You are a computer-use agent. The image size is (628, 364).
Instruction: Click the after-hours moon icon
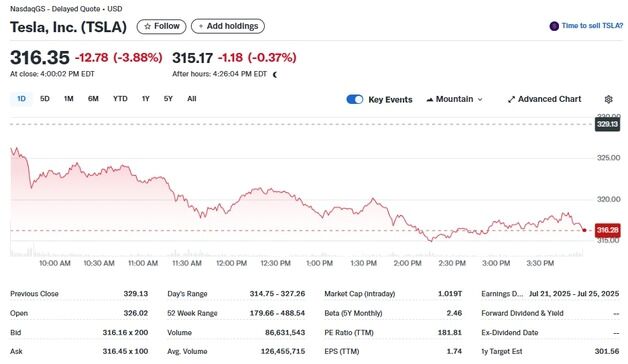click(x=275, y=74)
